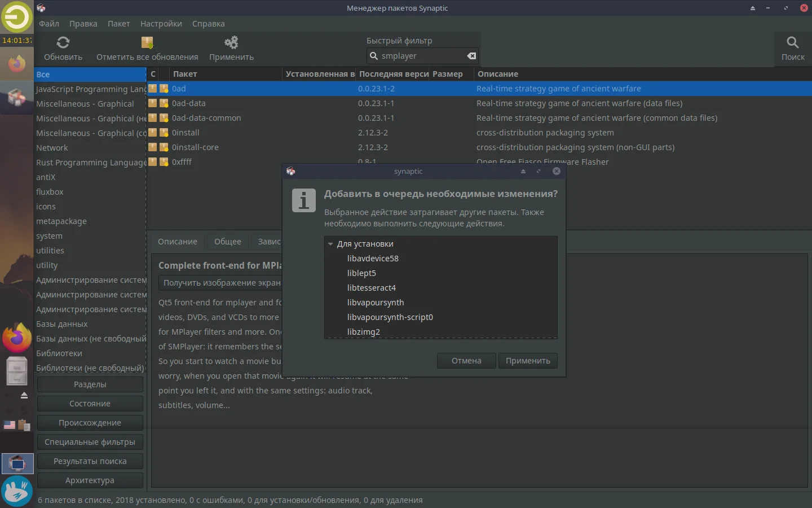Open Специальные фильтры in the sidebar
Viewport: 812px width, 508px height.
click(90, 442)
